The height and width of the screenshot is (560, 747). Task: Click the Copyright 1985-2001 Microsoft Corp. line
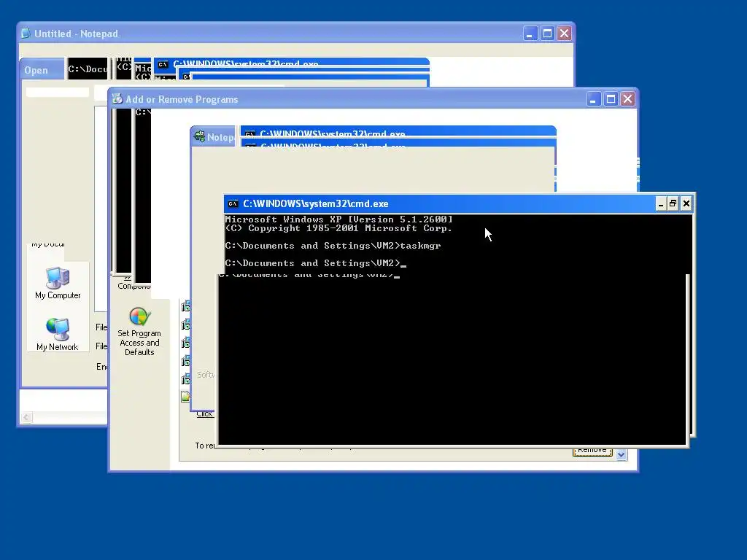click(338, 228)
